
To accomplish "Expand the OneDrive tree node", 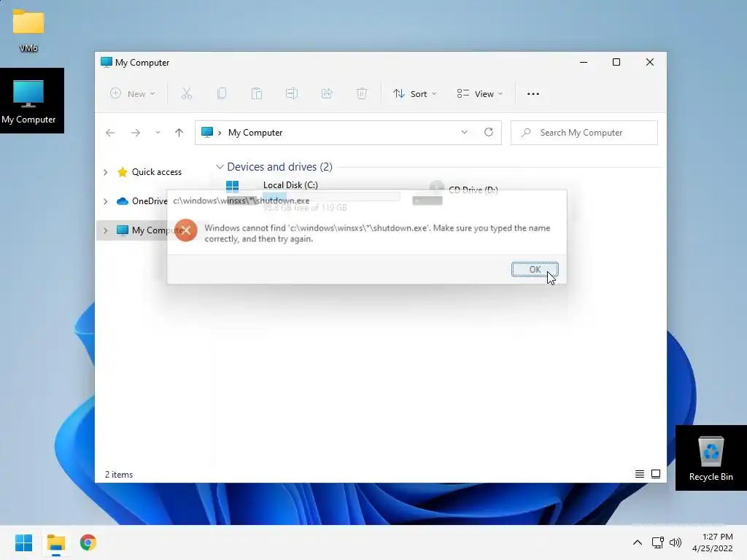I will tap(106, 201).
